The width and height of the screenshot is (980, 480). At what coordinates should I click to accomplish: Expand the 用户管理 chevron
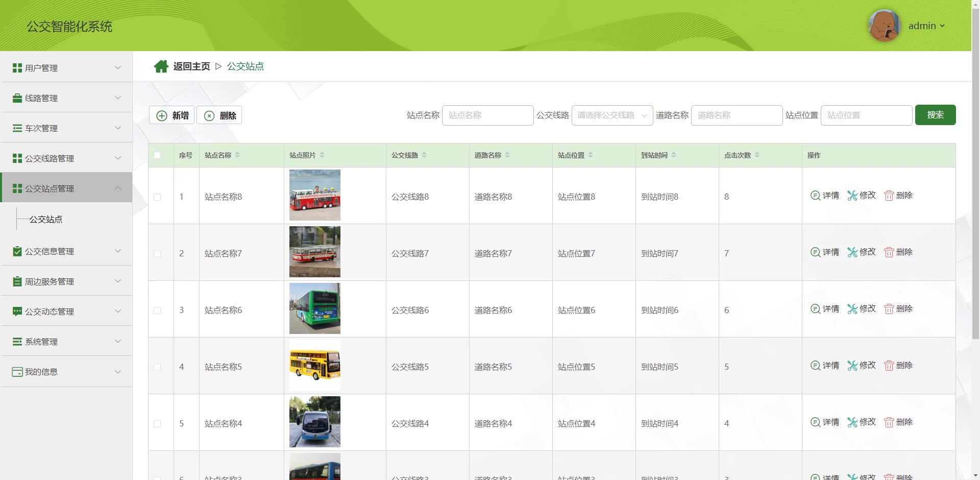tap(118, 67)
